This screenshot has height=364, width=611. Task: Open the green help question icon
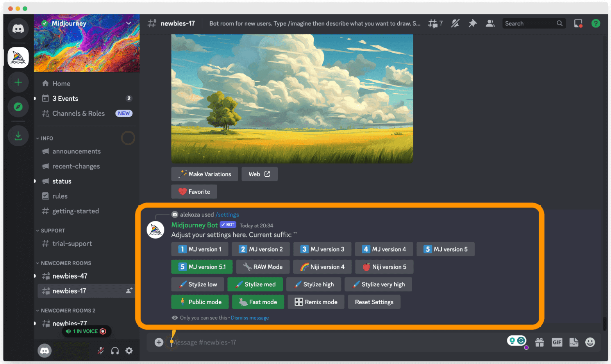pyautogui.click(x=595, y=23)
